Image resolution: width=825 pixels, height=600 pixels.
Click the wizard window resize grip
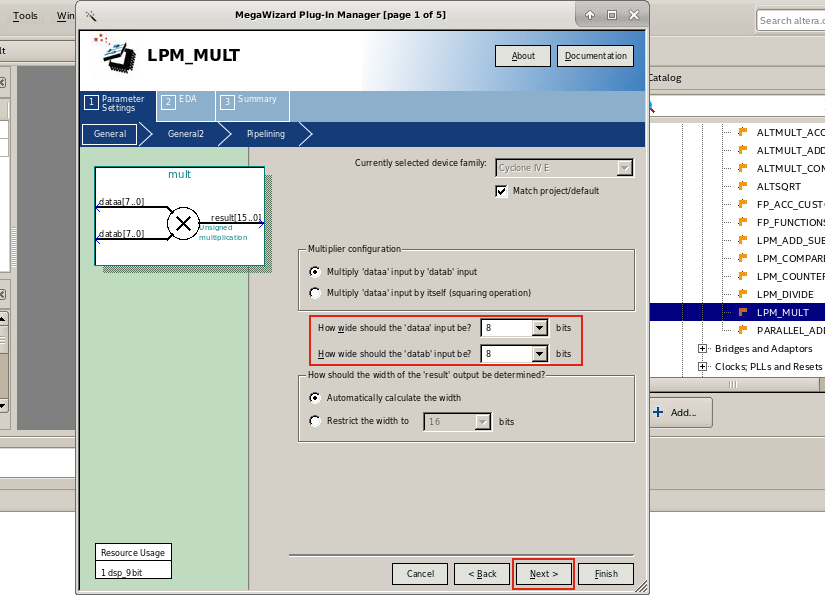pos(641,587)
